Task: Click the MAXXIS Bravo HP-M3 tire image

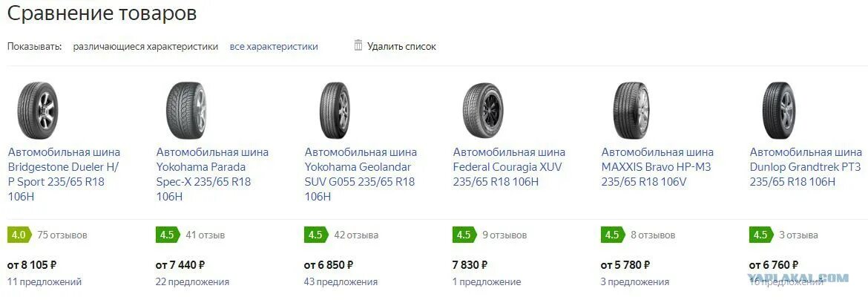Action: click(x=631, y=108)
